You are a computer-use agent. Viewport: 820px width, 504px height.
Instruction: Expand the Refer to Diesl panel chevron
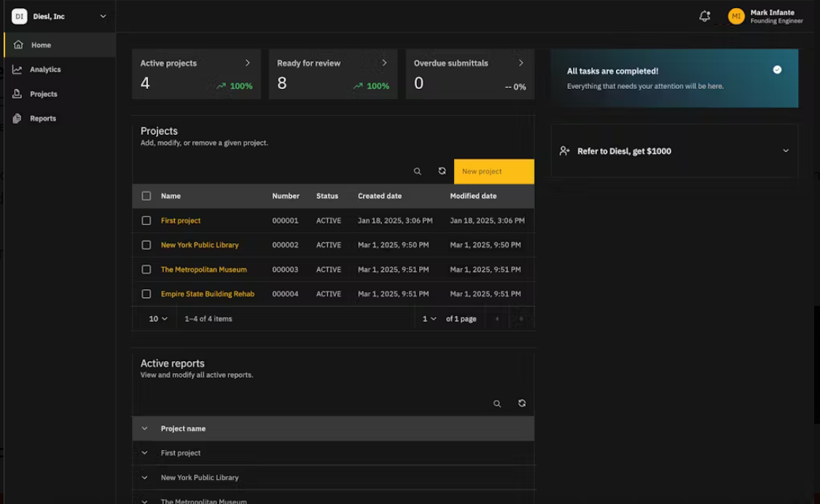point(786,151)
